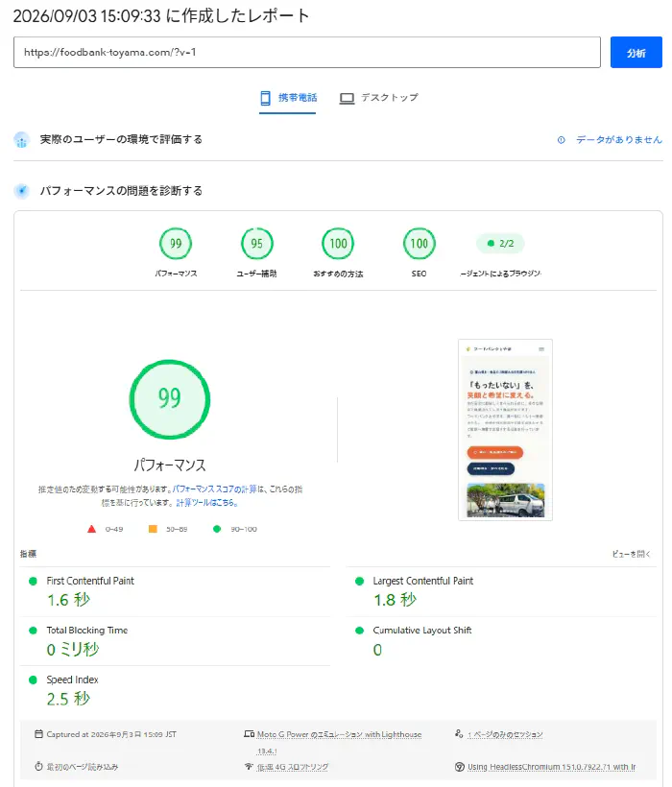
Task: Open the 計算ツールはこちら link
Action: (x=206, y=502)
